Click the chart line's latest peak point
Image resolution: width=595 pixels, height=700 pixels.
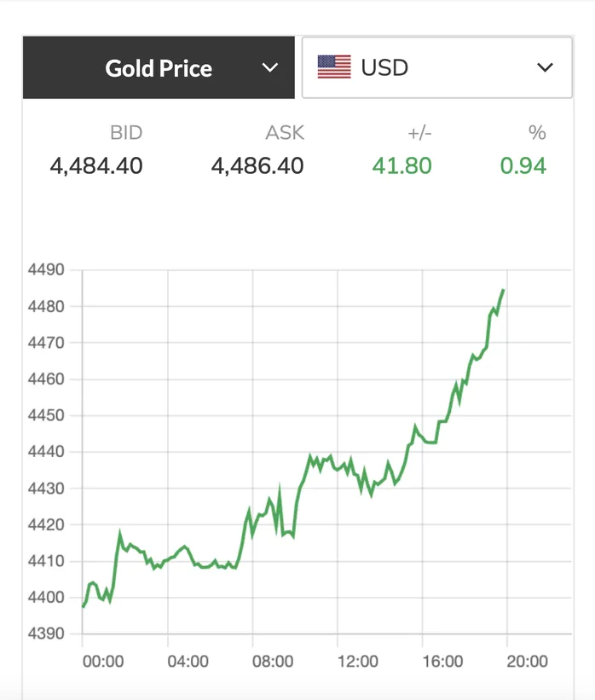point(503,290)
